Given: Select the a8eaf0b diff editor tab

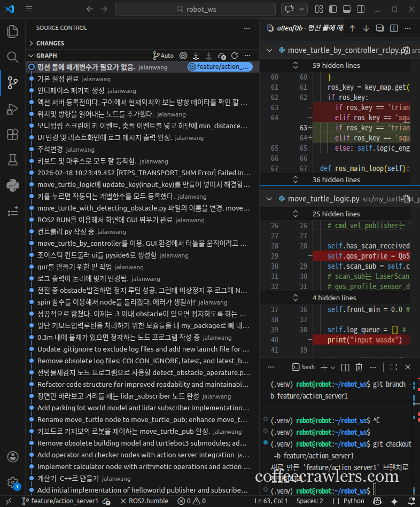Looking at the screenshot, I should pos(302,28).
